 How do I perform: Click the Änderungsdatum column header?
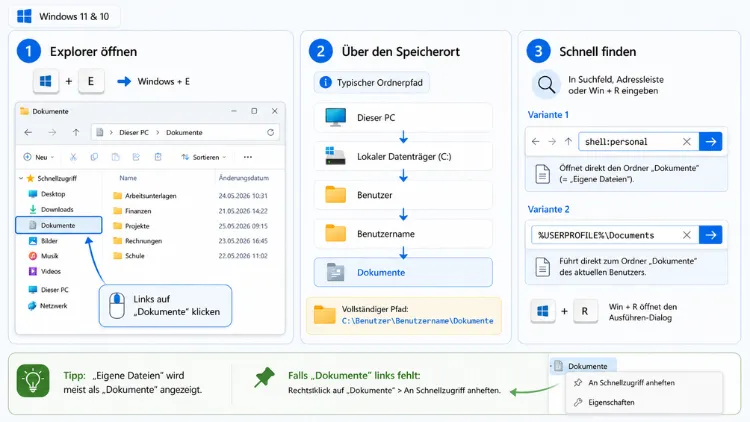pyautogui.click(x=243, y=178)
